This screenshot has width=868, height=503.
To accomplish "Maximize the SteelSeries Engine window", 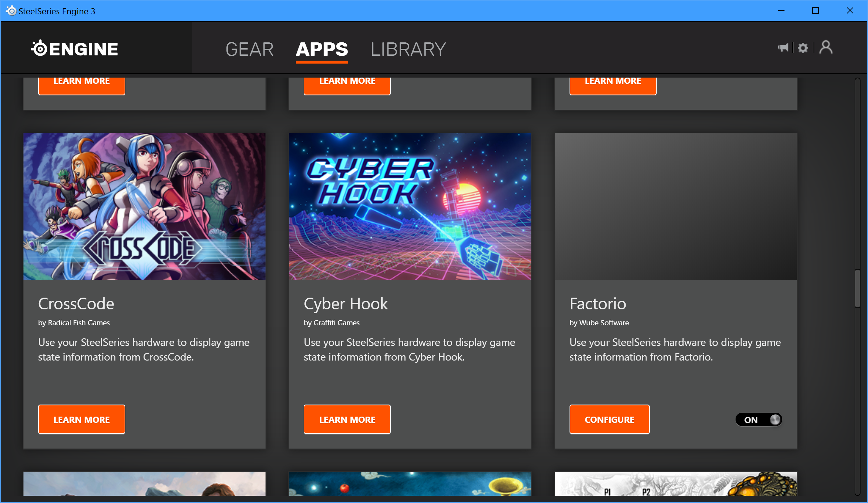I will point(815,11).
